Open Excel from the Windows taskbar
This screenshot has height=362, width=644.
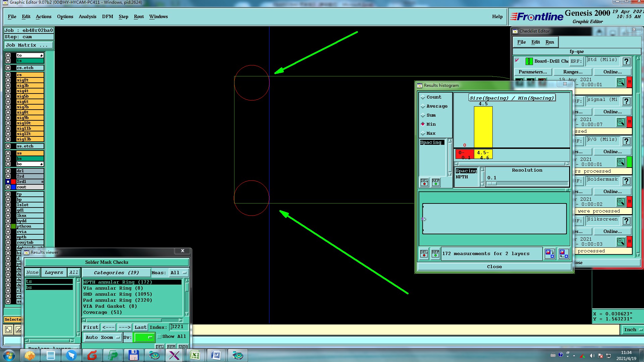(x=195, y=355)
